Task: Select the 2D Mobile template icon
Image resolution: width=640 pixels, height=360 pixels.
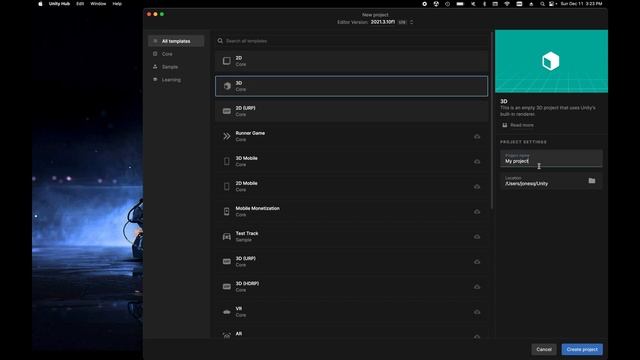Action: point(227,187)
